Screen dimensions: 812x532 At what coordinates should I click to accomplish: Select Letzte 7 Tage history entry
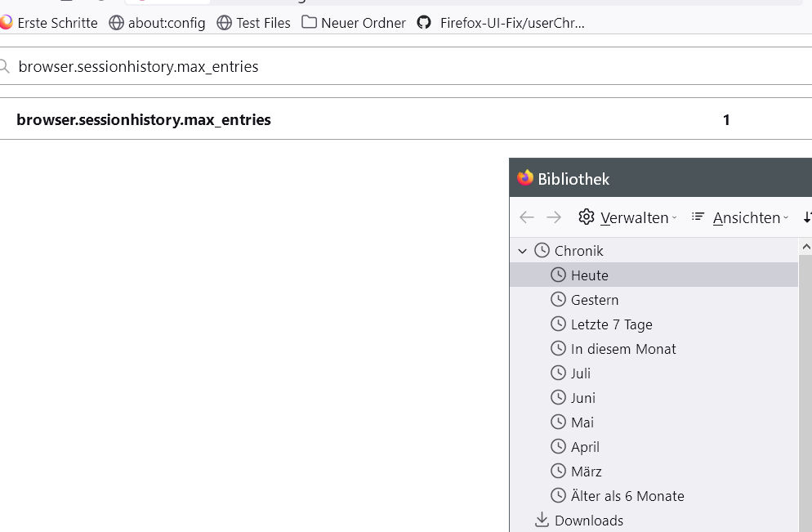pyautogui.click(x=611, y=324)
